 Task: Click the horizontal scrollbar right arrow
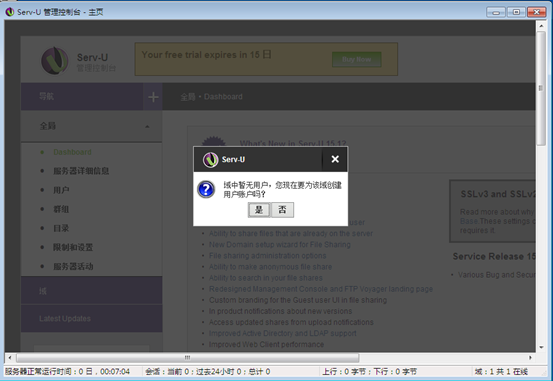(530, 358)
